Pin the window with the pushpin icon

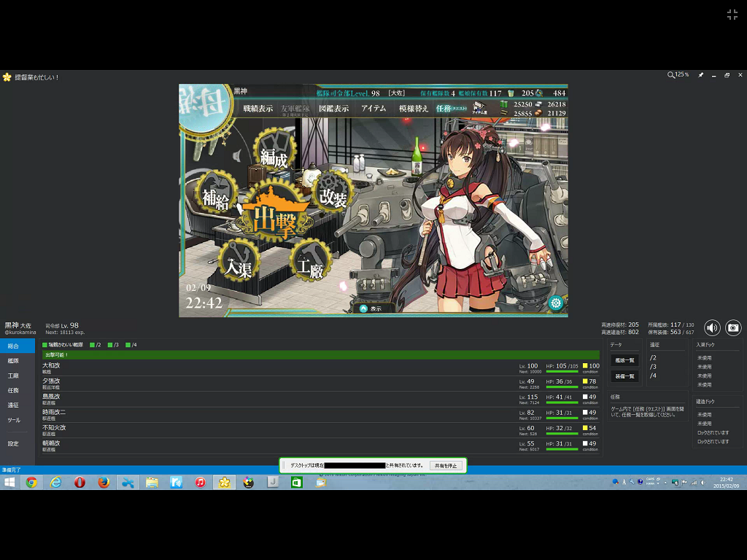701,75
